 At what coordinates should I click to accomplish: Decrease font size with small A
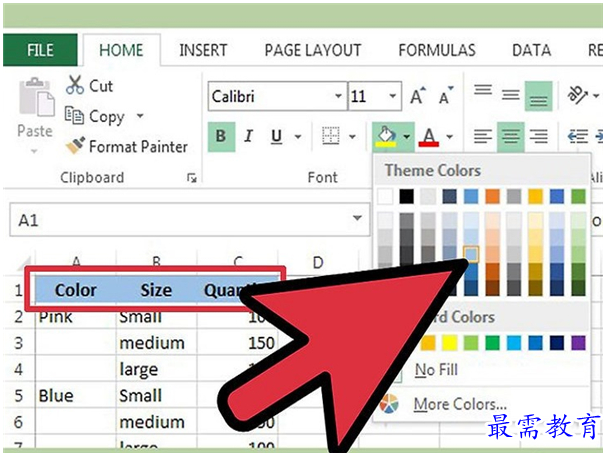click(446, 95)
